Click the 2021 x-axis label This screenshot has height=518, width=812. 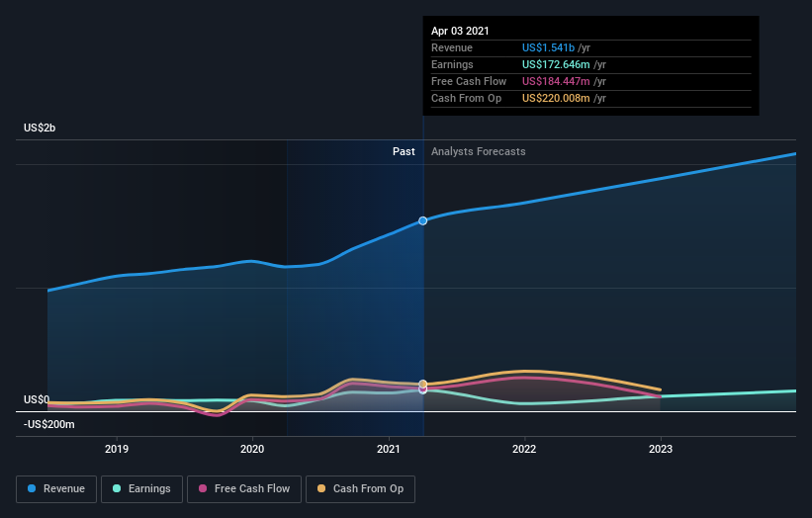point(389,449)
